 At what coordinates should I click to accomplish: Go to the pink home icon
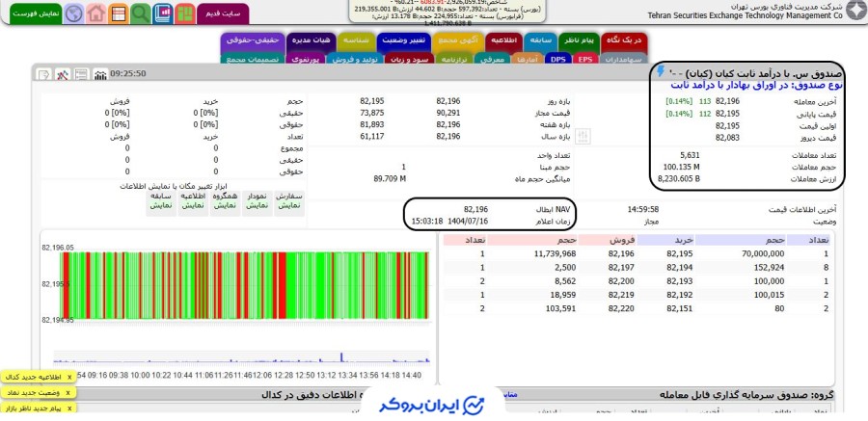[x=96, y=13]
